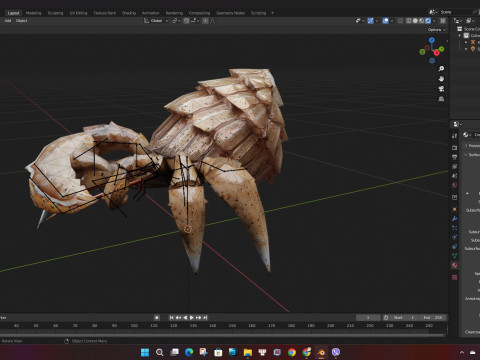Open the scene browse icon dropdown

point(433,12)
